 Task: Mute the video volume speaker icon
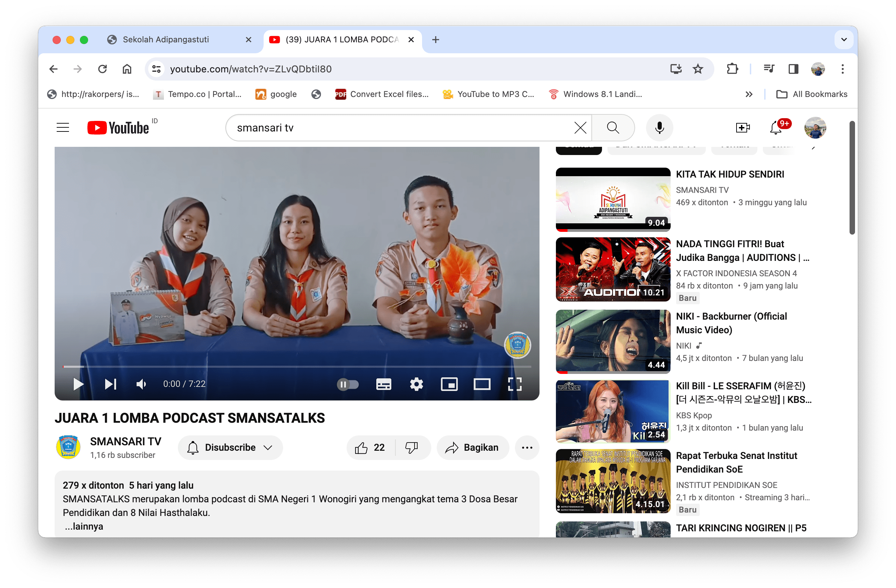point(141,384)
